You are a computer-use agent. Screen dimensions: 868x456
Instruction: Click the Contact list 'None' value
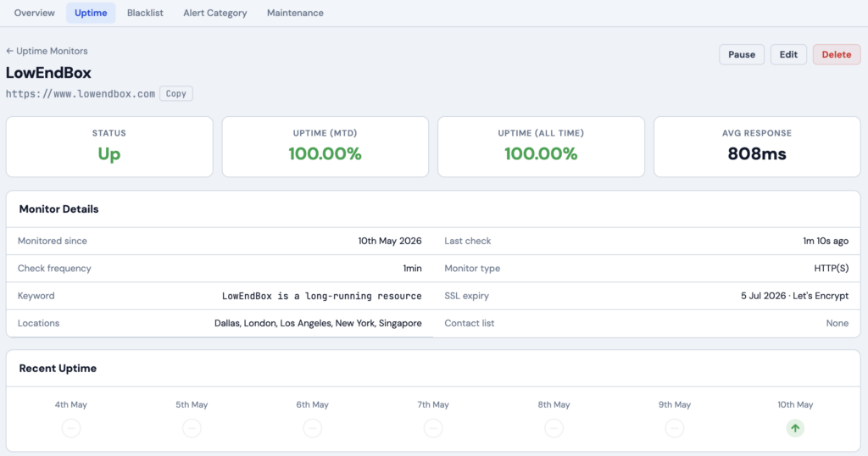(837, 323)
